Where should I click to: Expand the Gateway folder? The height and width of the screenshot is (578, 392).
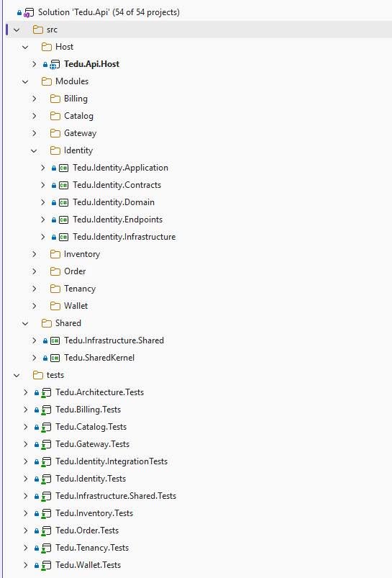34,133
